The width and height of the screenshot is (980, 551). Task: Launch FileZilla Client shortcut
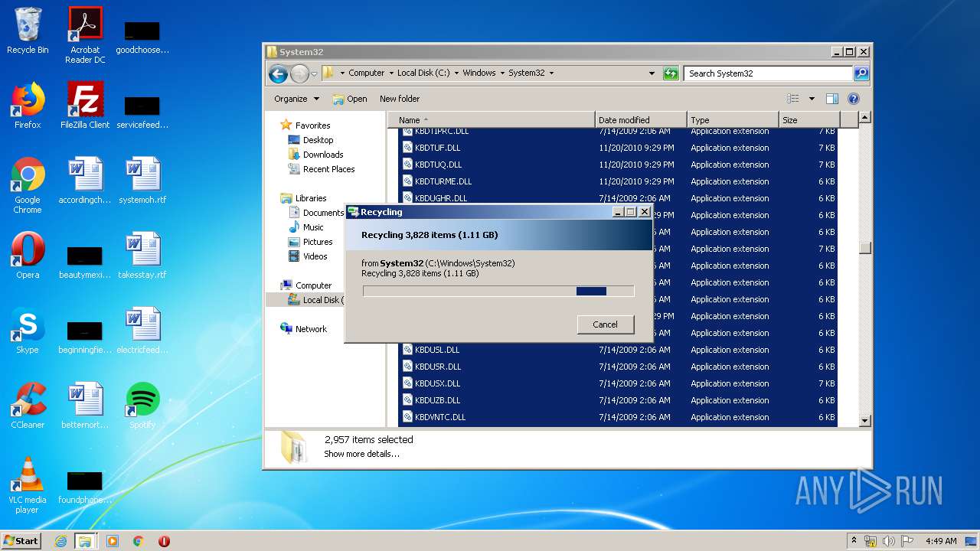(85, 106)
